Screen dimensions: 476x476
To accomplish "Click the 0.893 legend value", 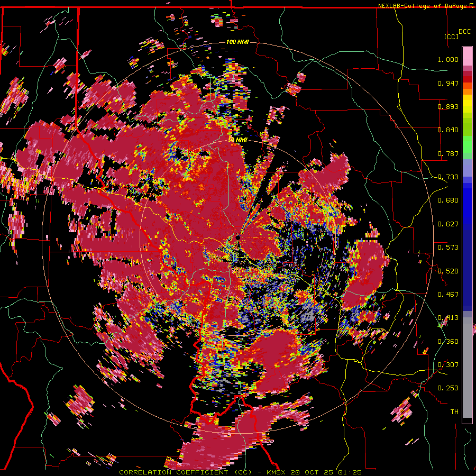I will coord(448,106).
